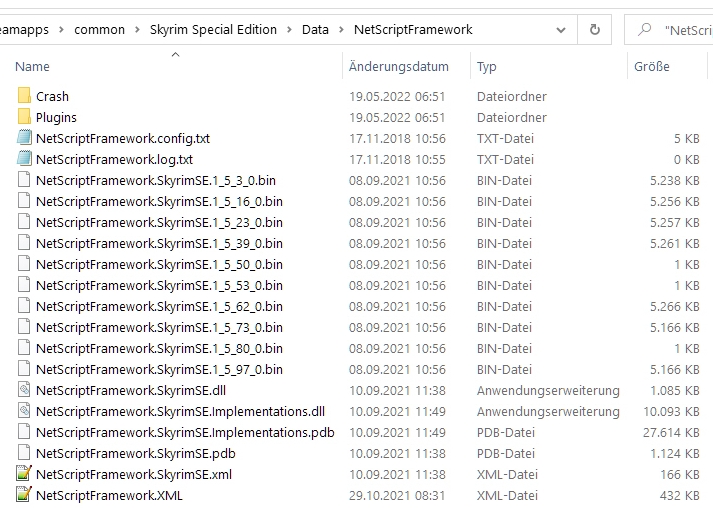The image size is (713, 508).
Task: Navigate to common breadcrumb folder
Action: pyautogui.click(x=99, y=30)
